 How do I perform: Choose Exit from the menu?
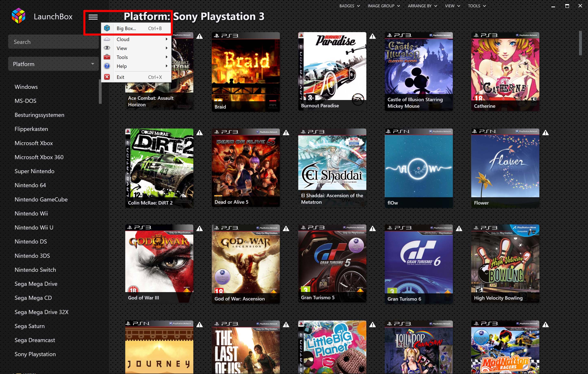coord(136,77)
